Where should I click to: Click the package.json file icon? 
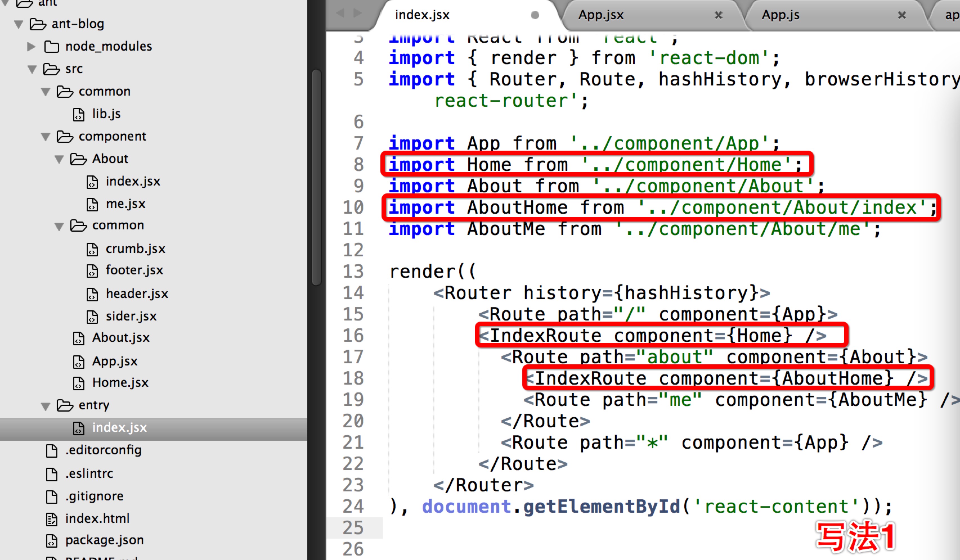pyautogui.click(x=51, y=541)
